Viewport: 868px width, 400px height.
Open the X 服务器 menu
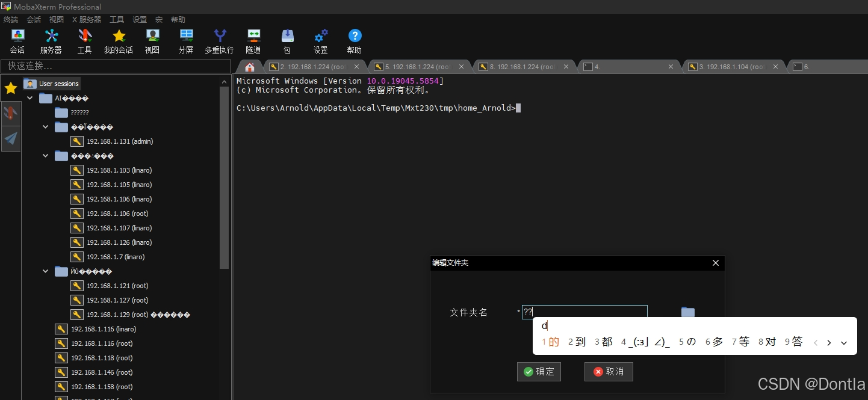pyautogui.click(x=87, y=19)
